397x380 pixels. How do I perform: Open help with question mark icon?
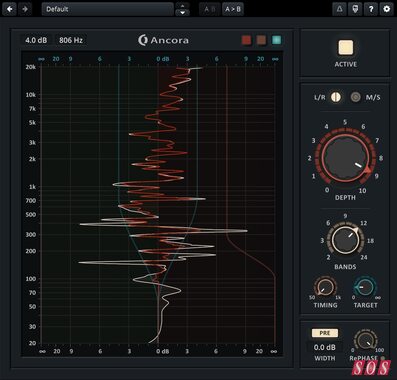click(x=371, y=9)
